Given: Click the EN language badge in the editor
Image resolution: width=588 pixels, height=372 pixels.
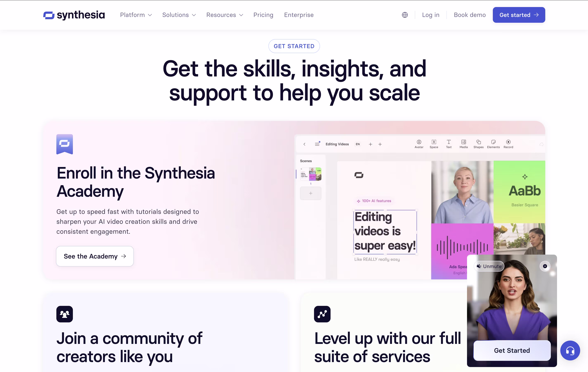Looking at the screenshot, I should [x=358, y=144].
